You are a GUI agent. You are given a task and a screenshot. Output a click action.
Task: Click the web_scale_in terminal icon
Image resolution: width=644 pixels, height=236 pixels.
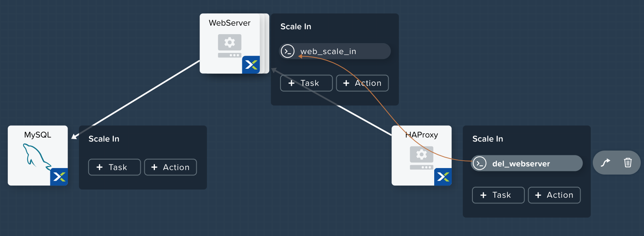pos(288,51)
